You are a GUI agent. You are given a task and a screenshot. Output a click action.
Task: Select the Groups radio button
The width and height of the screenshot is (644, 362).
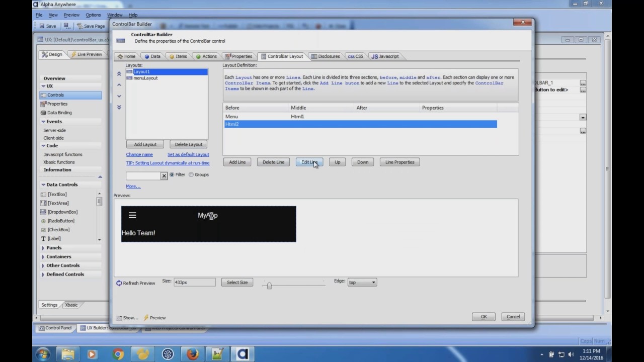point(191,174)
